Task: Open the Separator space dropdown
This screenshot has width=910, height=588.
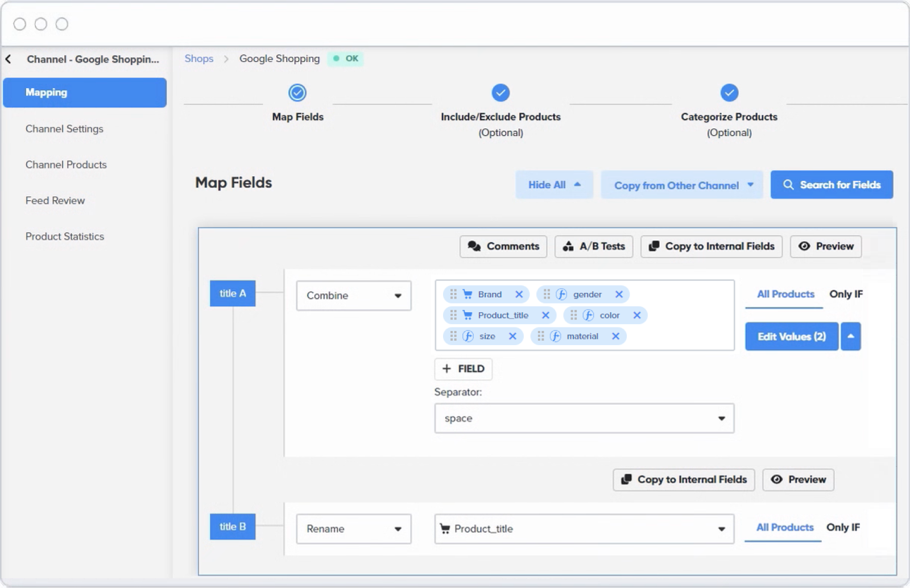Action: tap(584, 419)
